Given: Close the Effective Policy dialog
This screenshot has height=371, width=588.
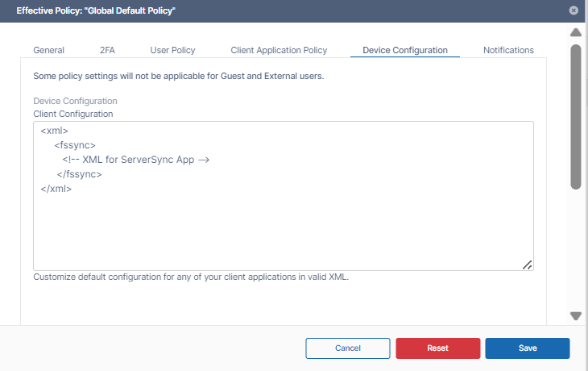Looking at the screenshot, I should click(x=574, y=10).
